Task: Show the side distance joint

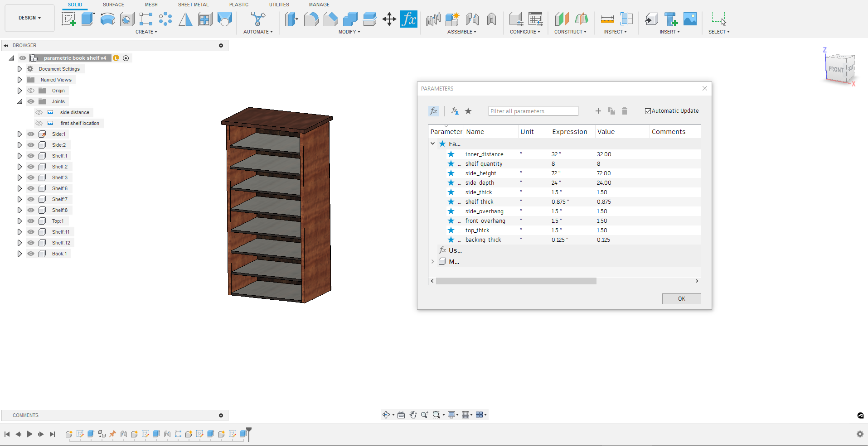Action: click(x=39, y=112)
